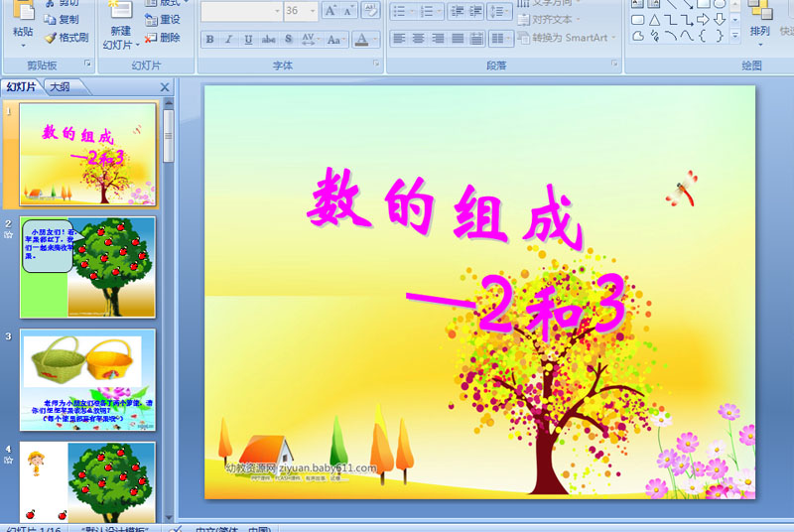Open the Font (字体) dialog launcher

[x=376, y=64]
